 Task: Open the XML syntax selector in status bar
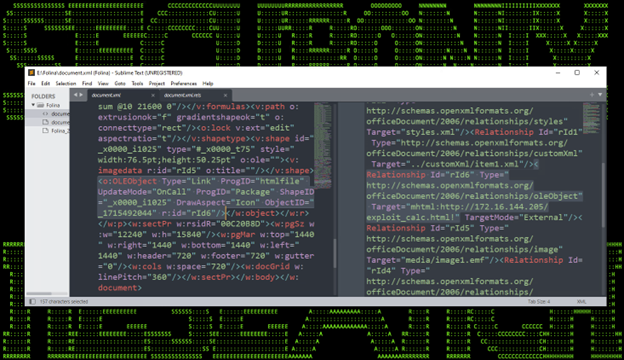(x=581, y=302)
